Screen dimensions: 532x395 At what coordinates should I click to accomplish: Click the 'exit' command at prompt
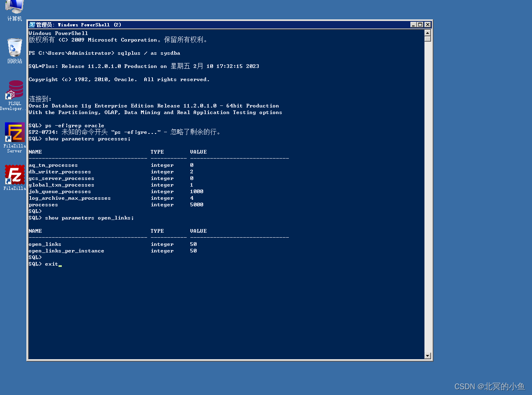[x=52, y=264]
